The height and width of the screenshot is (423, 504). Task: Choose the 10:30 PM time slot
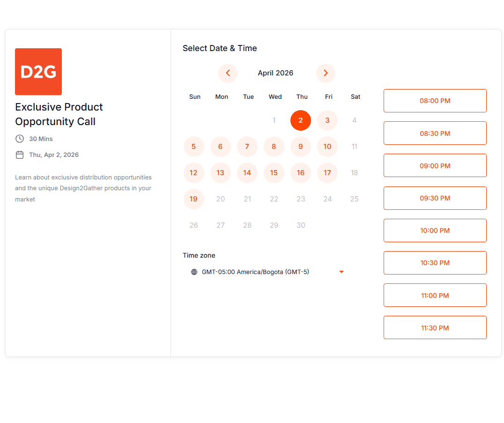[435, 263]
